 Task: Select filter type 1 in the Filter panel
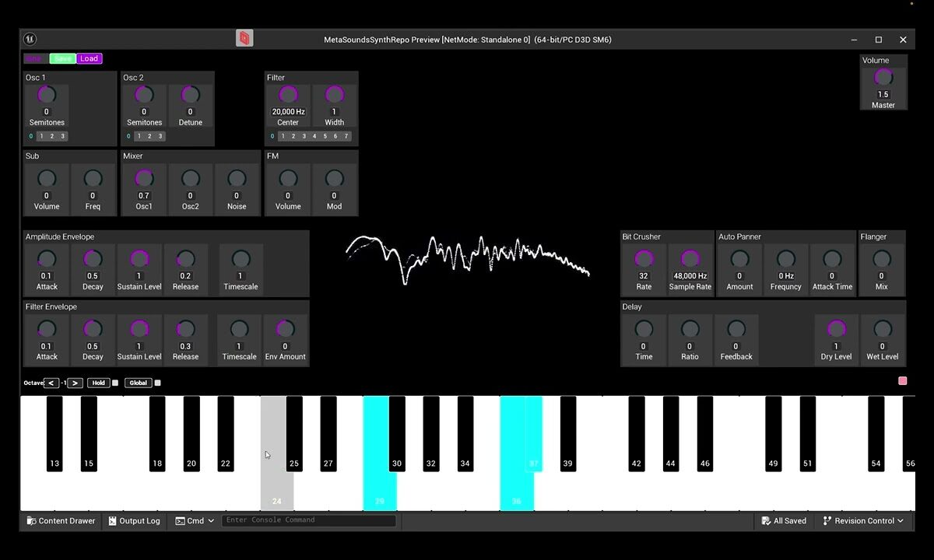283,136
